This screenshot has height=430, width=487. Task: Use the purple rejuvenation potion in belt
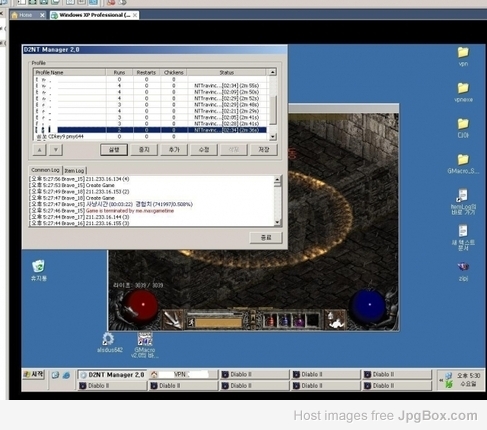pyautogui.click(x=298, y=321)
